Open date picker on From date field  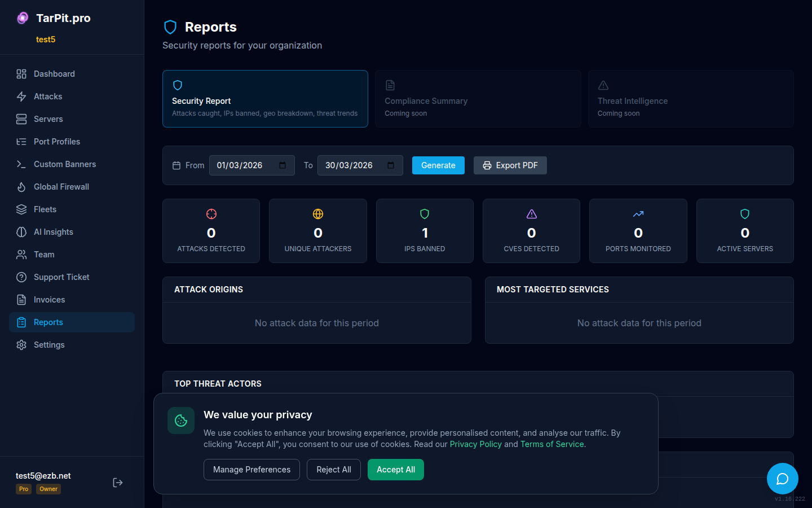click(283, 165)
